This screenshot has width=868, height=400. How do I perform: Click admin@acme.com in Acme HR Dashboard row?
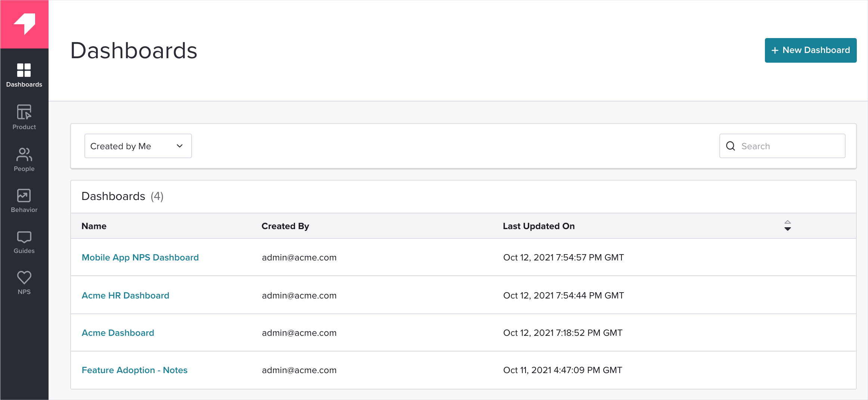299,296
